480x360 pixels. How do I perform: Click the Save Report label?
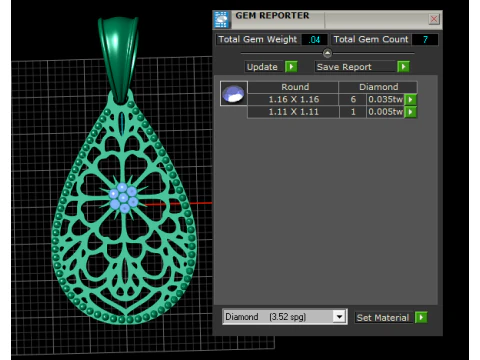coord(355,67)
